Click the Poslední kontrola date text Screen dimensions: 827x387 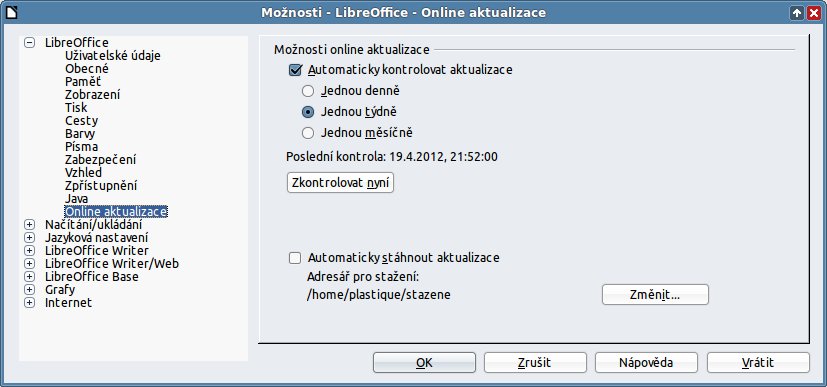tap(392, 157)
